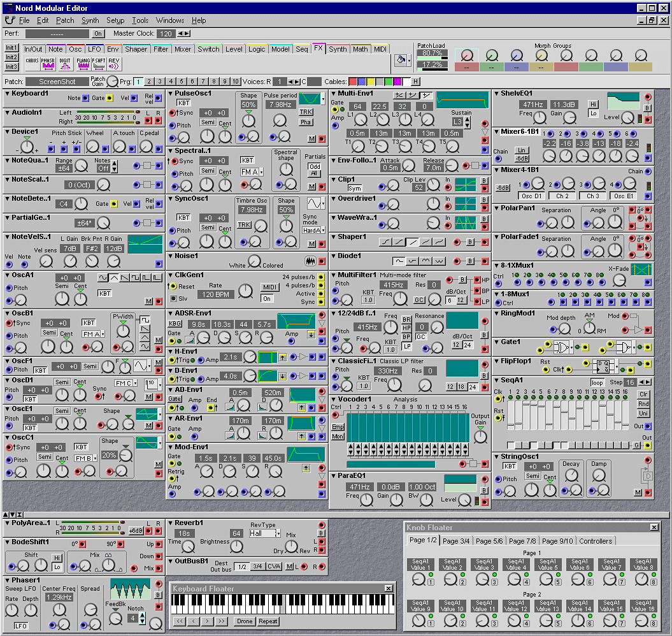Pick the sawtooth waveform in OscA1

click(124, 278)
